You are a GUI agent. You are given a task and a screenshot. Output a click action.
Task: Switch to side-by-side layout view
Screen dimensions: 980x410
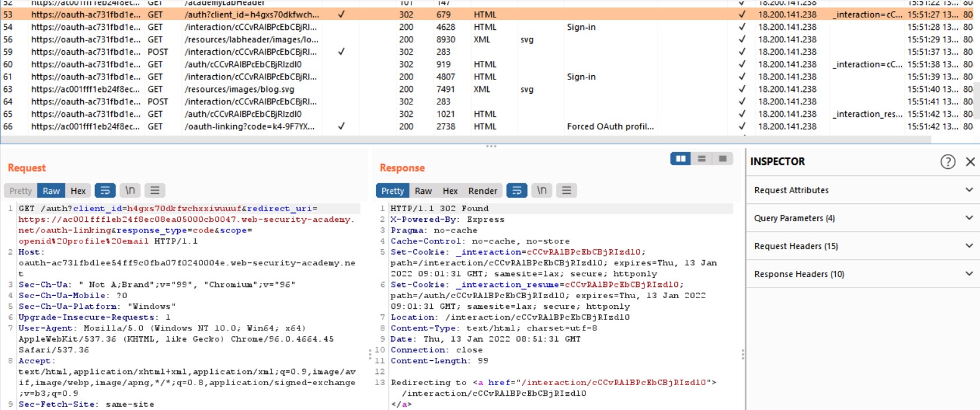[680, 159]
